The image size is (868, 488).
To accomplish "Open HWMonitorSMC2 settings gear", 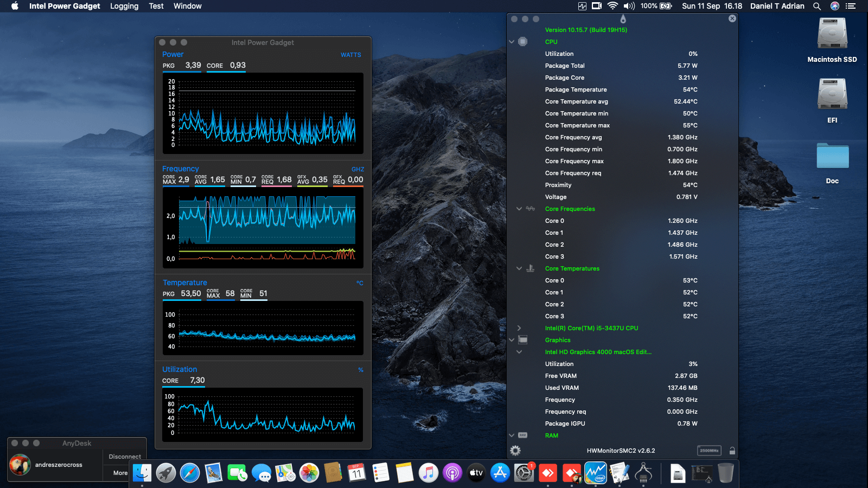I will [x=515, y=451].
